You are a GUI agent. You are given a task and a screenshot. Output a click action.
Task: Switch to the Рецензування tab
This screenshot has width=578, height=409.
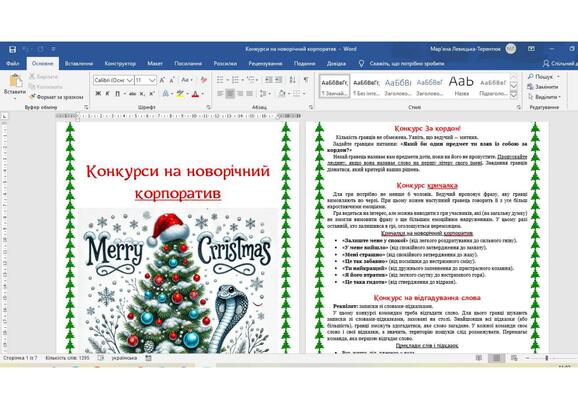265,63
